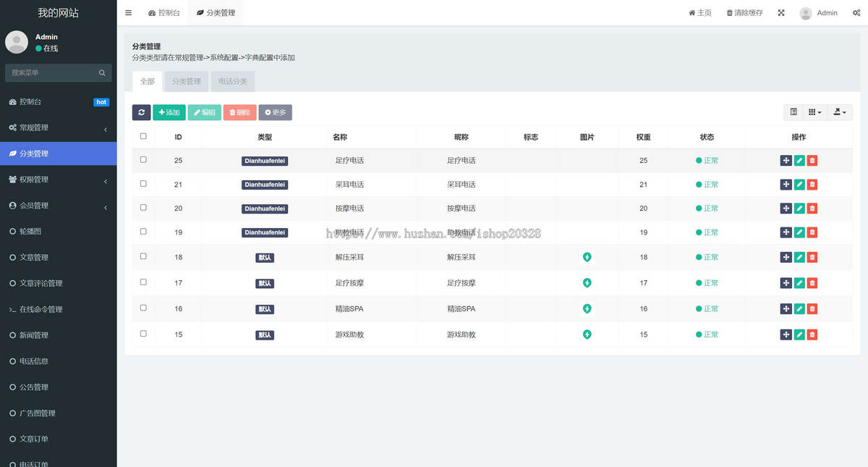Toggle the hamburger sidebar menu icon
This screenshot has width=868, height=467.
click(x=128, y=13)
